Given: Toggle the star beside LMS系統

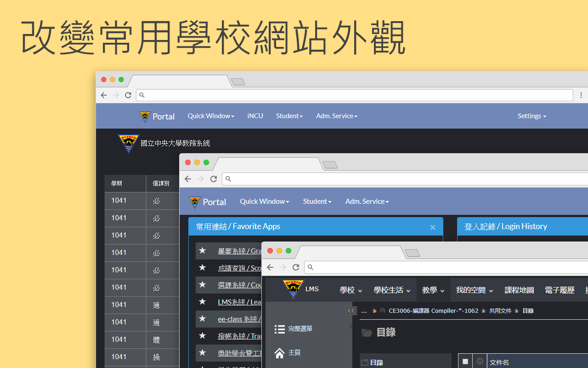Looking at the screenshot, I should pos(202,302).
